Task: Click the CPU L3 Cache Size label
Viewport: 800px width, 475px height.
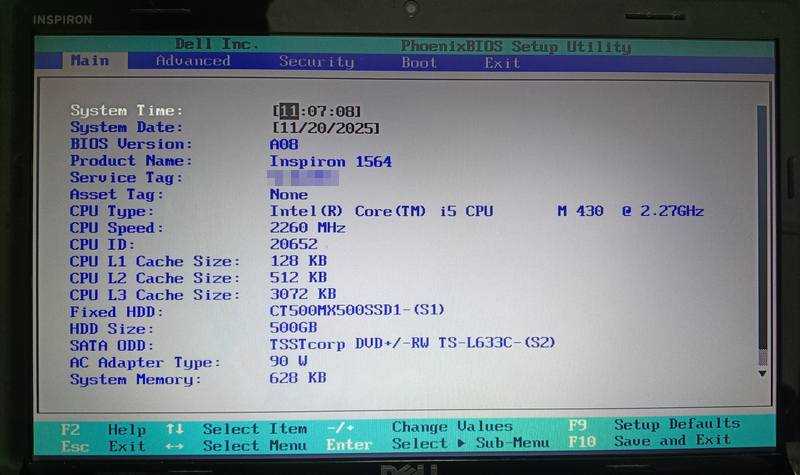Action: pos(155,295)
